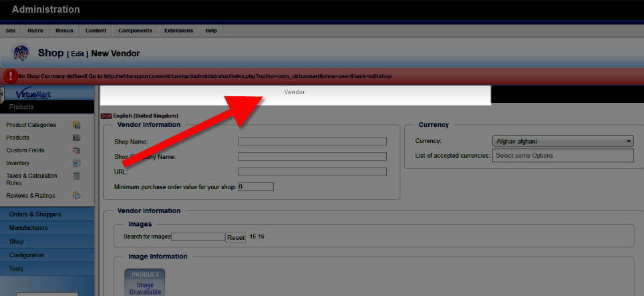
Task: Click the Products icon in sidebar
Action: click(x=77, y=138)
